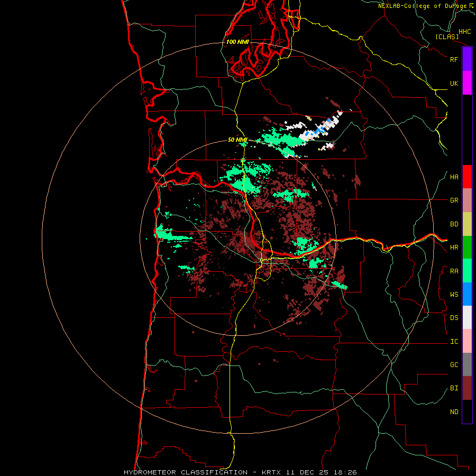Viewport: 476px width, 476px height.
Task: Pick the dark green HR legend swatch
Action: (x=467, y=247)
